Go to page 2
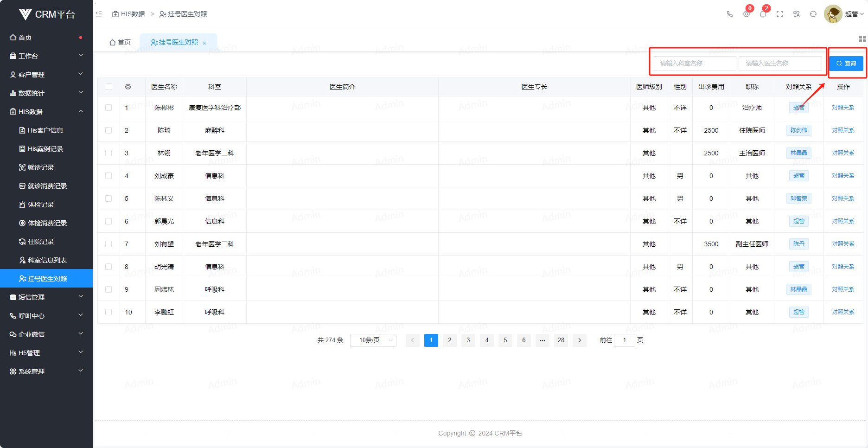The width and height of the screenshot is (868, 448). 450,340
